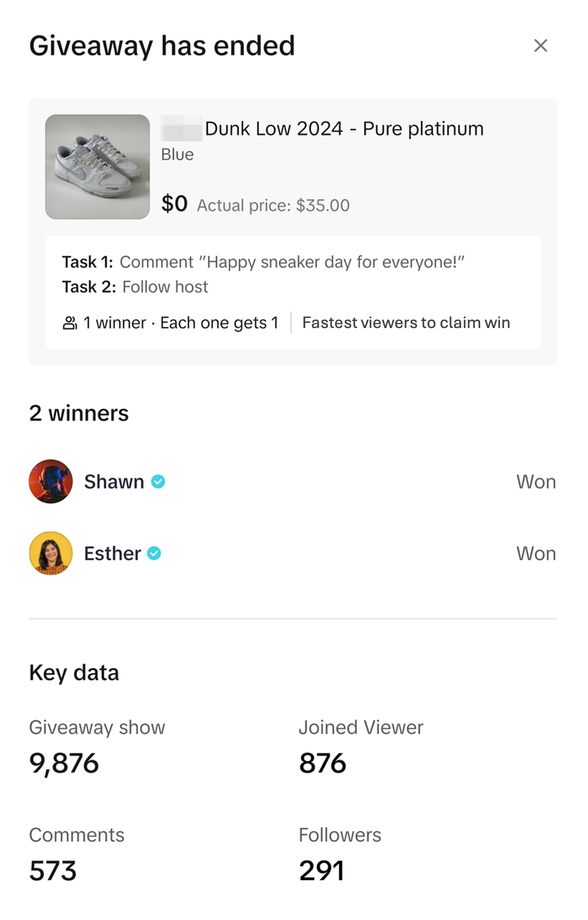Click the '2 winners' heading
Viewport: 588px width, 920px height.
79,413
